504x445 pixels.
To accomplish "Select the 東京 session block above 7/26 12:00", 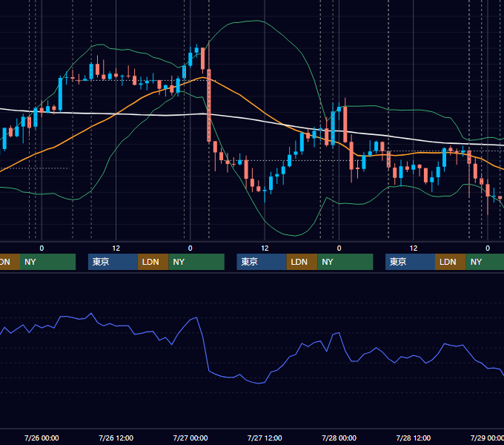I will pos(113,262).
